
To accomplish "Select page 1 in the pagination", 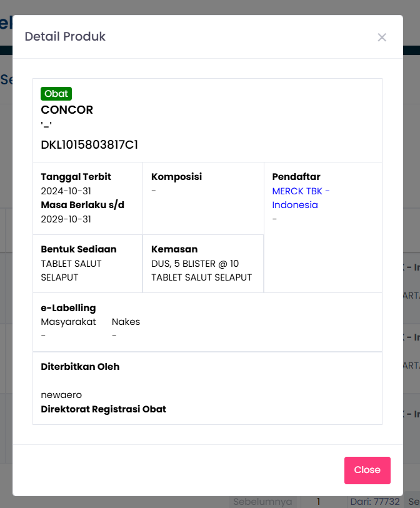I will 318,502.
